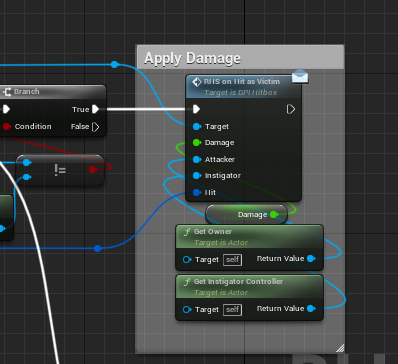Click the Get Owner Target input pin
Screen dimensions: 398x364
187,260
